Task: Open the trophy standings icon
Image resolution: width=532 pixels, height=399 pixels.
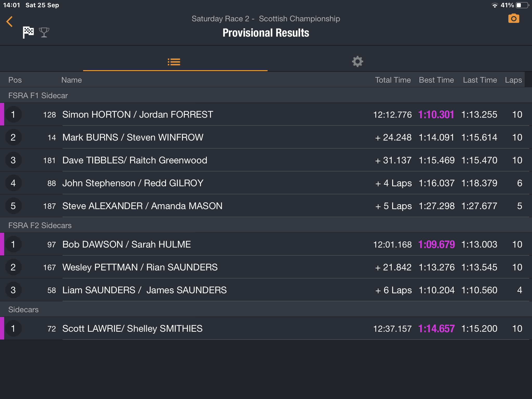Action: pos(44,32)
